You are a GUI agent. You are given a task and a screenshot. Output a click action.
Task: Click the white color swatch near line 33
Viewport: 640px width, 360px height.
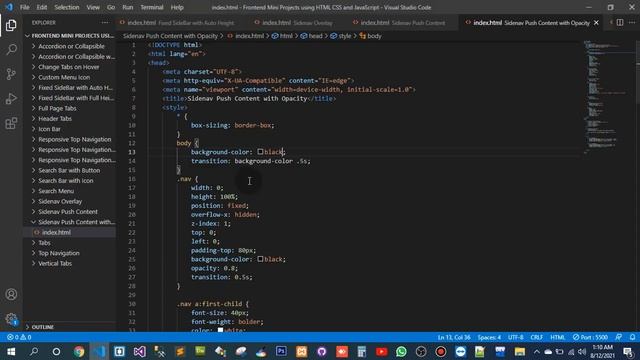point(220,329)
